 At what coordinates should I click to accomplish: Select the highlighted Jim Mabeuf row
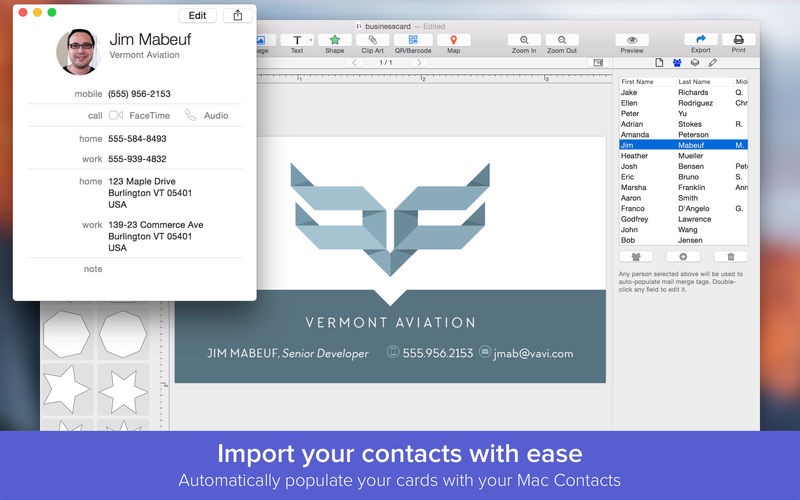683,145
